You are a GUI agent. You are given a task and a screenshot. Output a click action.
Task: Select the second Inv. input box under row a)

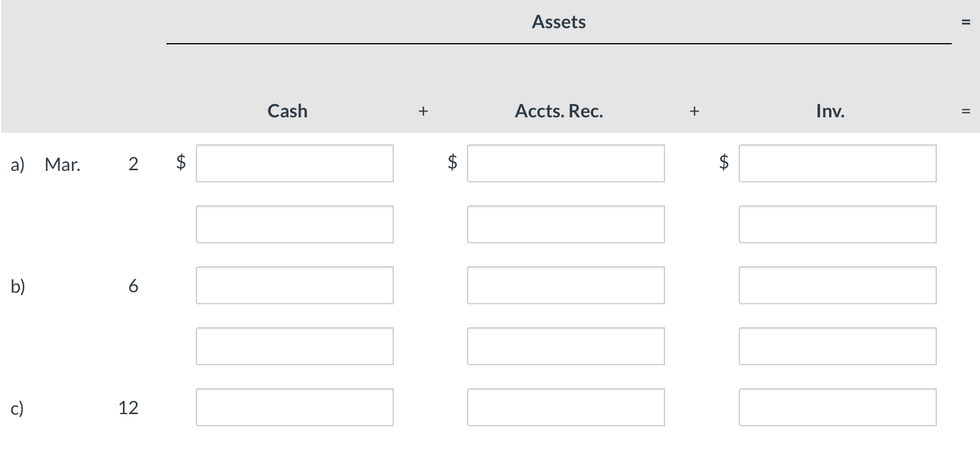click(837, 224)
